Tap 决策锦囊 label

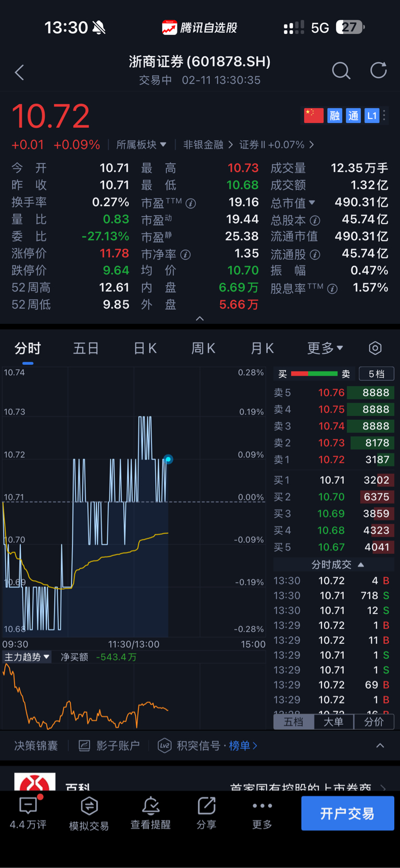pyautogui.click(x=35, y=745)
